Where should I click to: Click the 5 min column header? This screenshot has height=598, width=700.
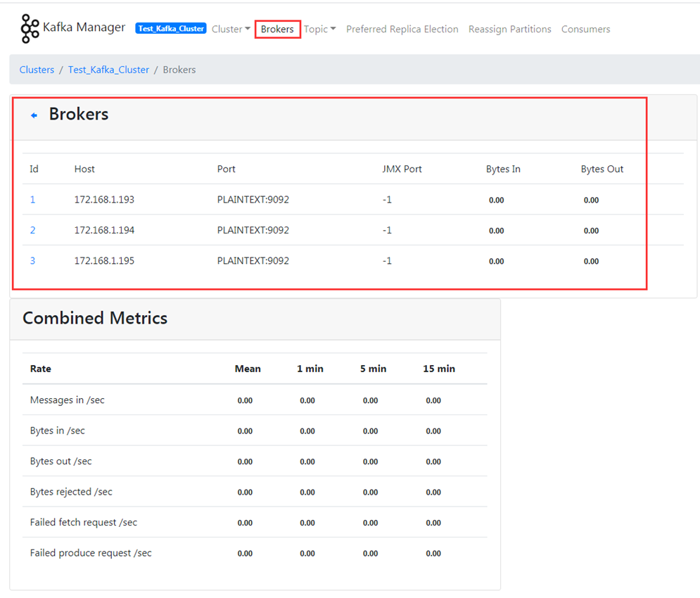click(x=373, y=369)
